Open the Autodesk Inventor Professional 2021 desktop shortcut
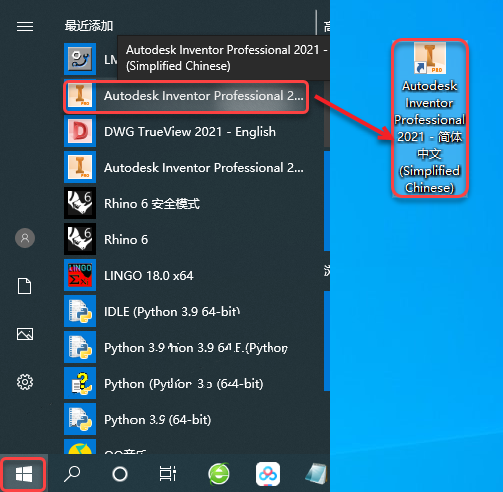This screenshot has height=492, width=503. click(x=430, y=118)
